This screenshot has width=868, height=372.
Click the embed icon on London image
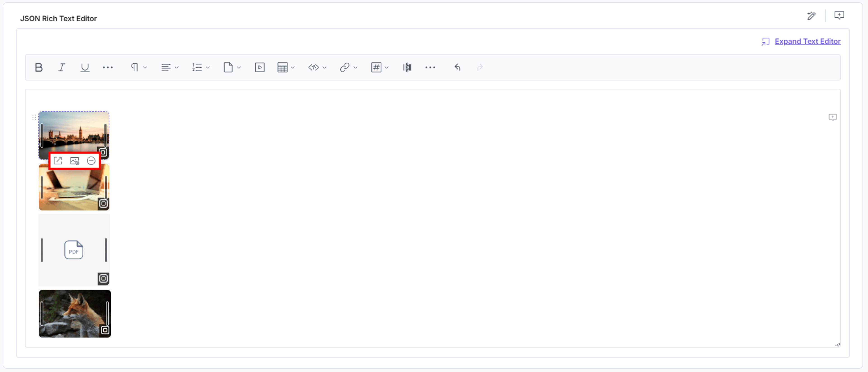pyautogui.click(x=104, y=152)
